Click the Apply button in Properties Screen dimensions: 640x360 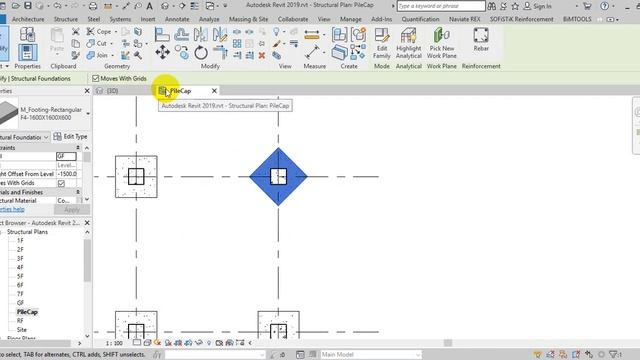coord(72,209)
